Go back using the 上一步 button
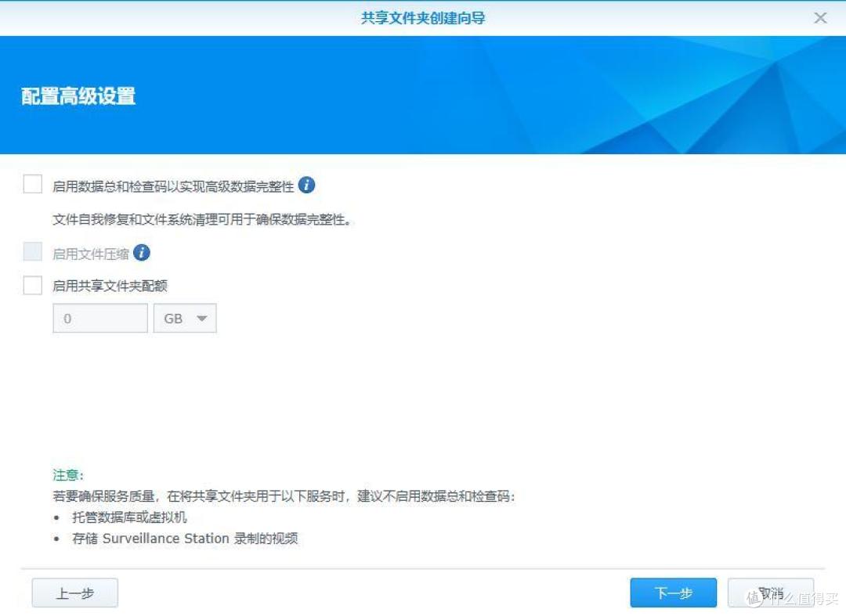846x616 pixels. (x=74, y=593)
